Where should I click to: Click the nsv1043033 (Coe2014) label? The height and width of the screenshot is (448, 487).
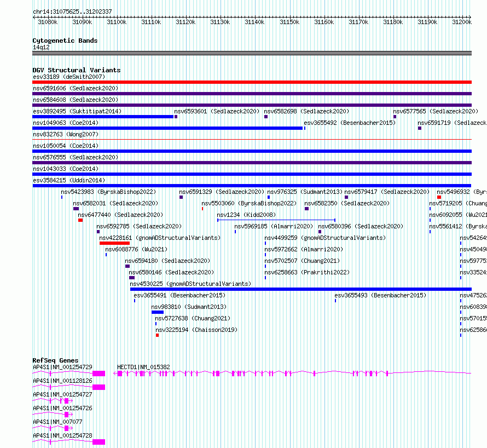click(x=66, y=169)
